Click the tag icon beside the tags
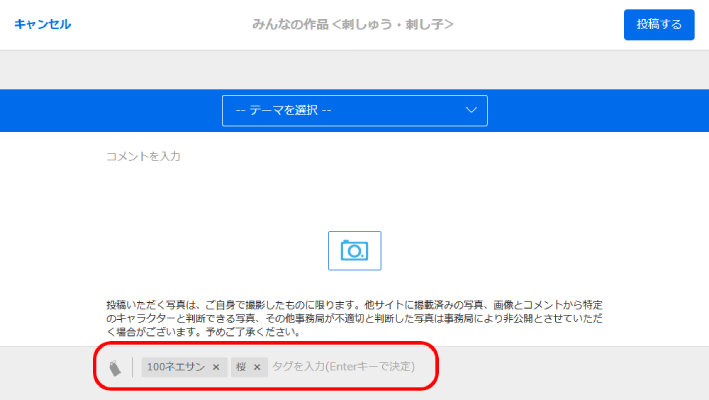Viewport: 709px width, 400px height. 115,368
